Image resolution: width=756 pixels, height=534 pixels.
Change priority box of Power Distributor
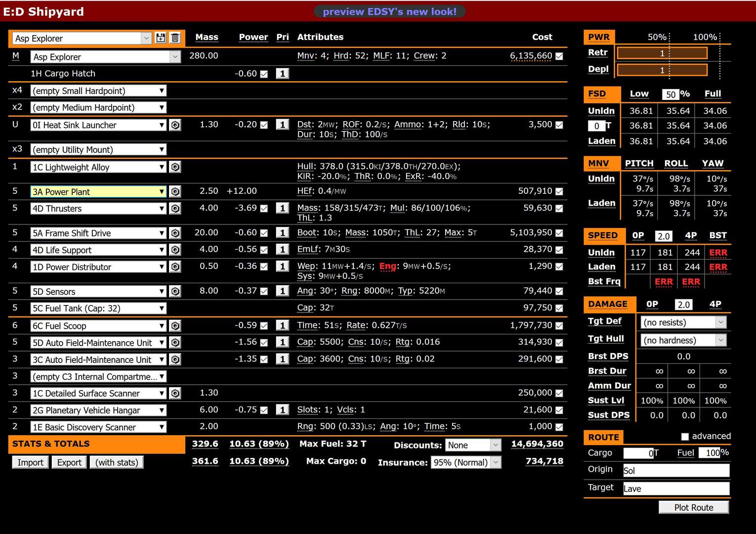282,266
